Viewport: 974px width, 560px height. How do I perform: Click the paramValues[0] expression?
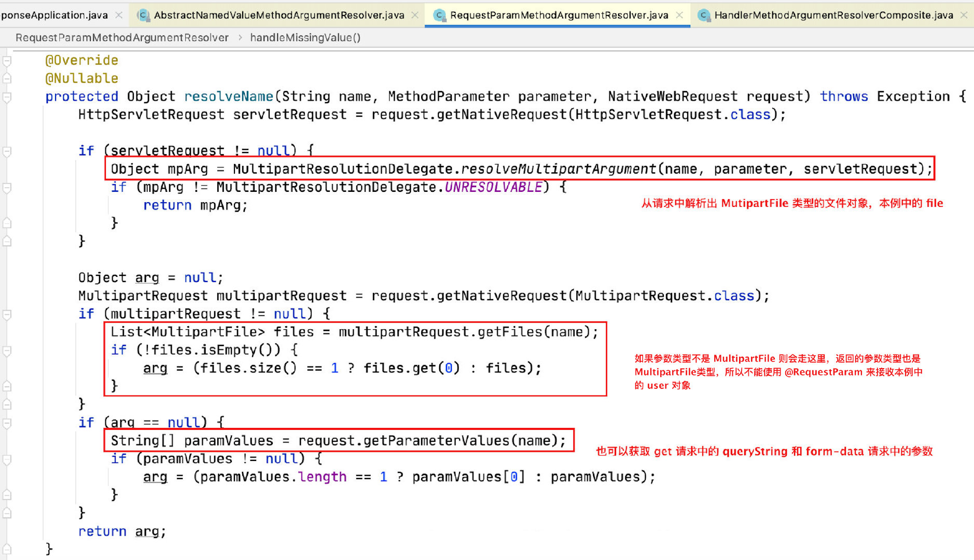(469, 477)
